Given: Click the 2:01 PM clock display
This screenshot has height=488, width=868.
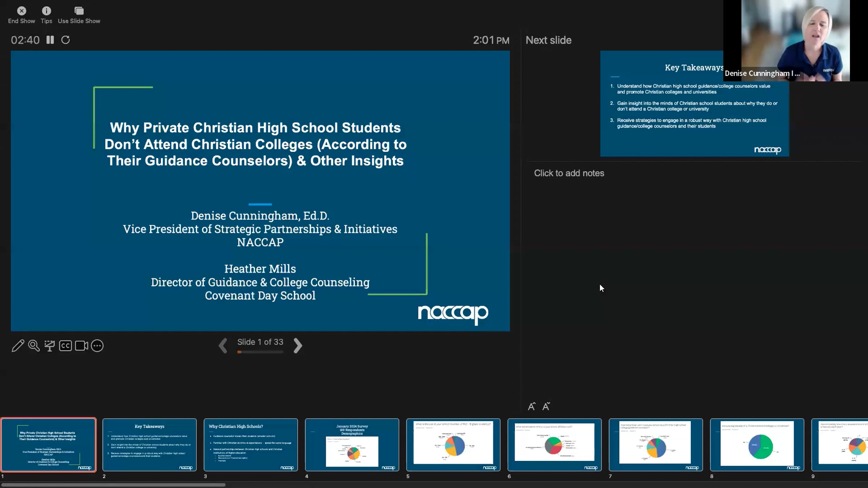Looking at the screenshot, I should 491,40.
